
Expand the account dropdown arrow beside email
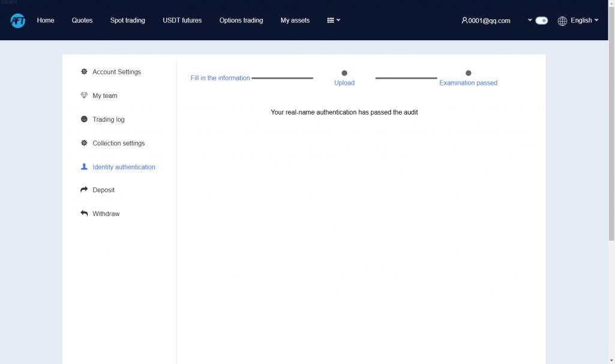(530, 20)
